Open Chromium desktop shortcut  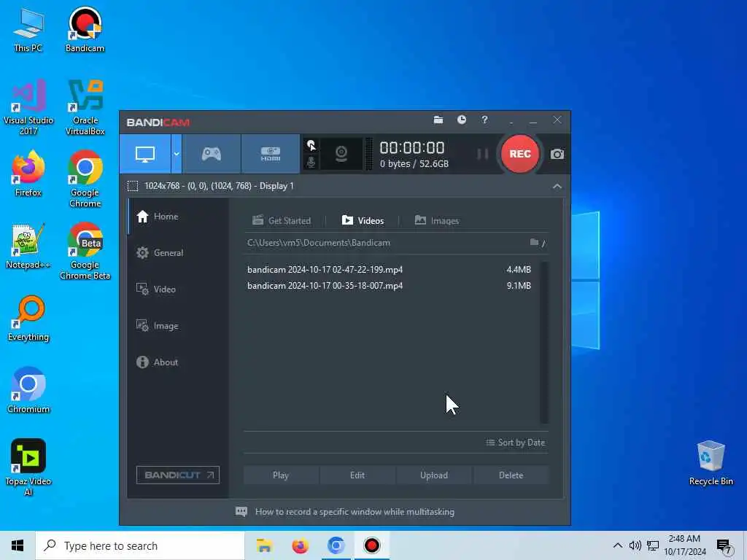tap(28, 391)
